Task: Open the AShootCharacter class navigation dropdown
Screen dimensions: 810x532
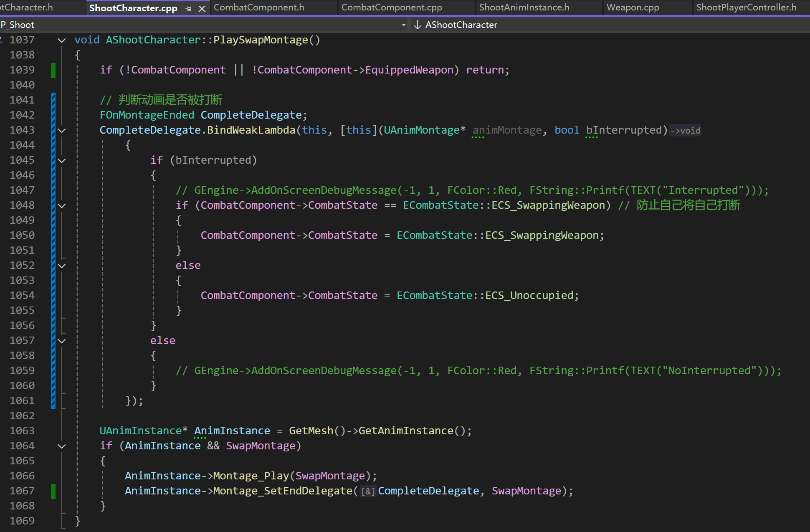Action: (461, 25)
